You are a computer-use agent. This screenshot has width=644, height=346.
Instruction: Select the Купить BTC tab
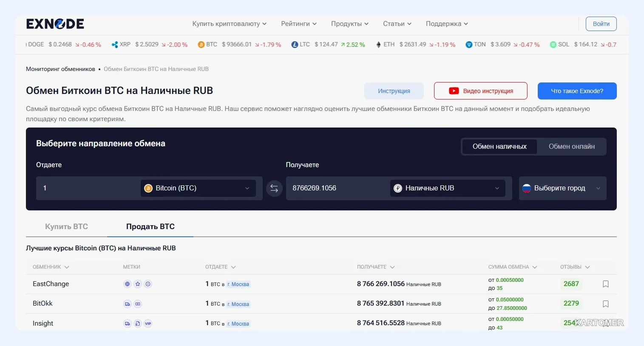pyautogui.click(x=66, y=227)
